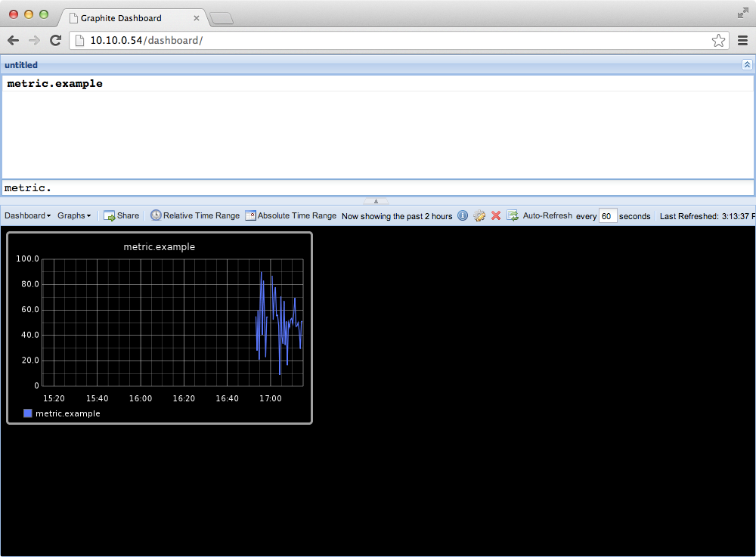Open the Graphs dropdown menu
The image size is (756, 557).
pyautogui.click(x=74, y=216)
